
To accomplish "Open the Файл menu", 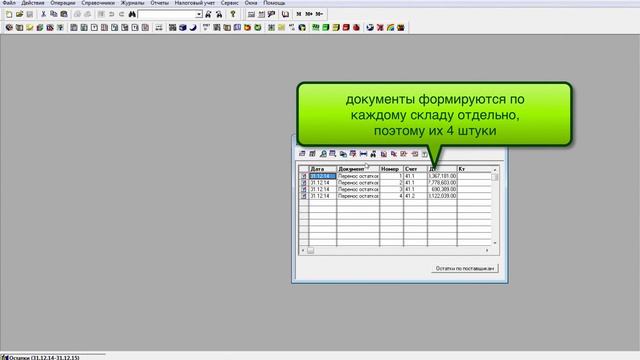I will (9, 3).
